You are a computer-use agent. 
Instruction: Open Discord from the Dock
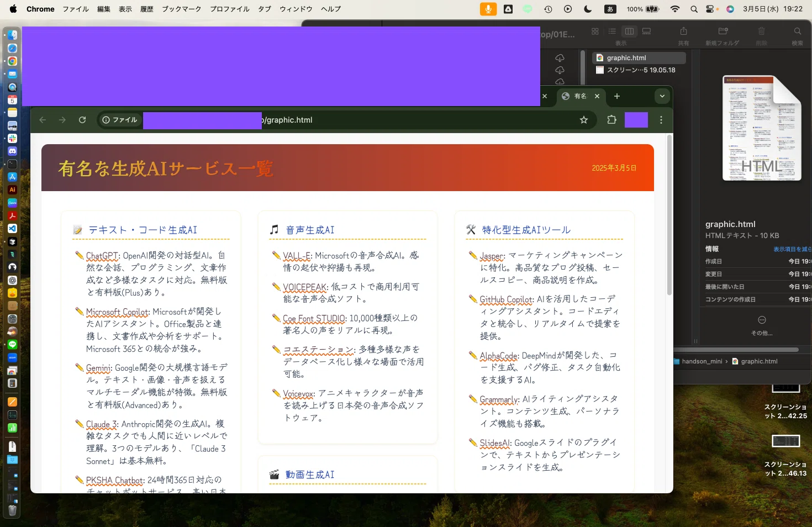click(12, 151)
